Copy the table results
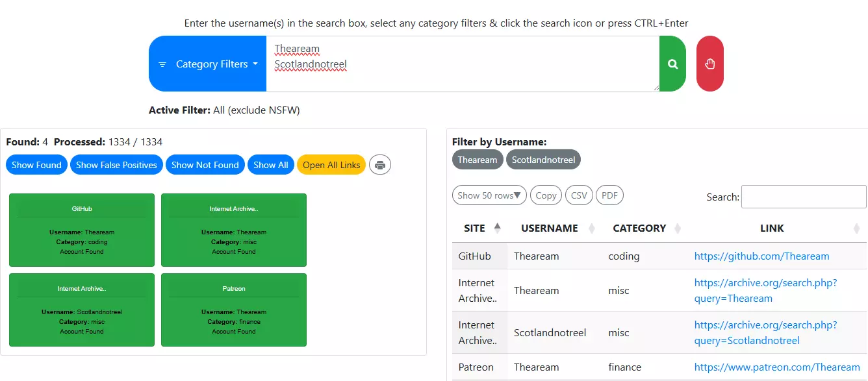Image resolution: width=868 pixels, height=381 pixels. pos(546,195)
